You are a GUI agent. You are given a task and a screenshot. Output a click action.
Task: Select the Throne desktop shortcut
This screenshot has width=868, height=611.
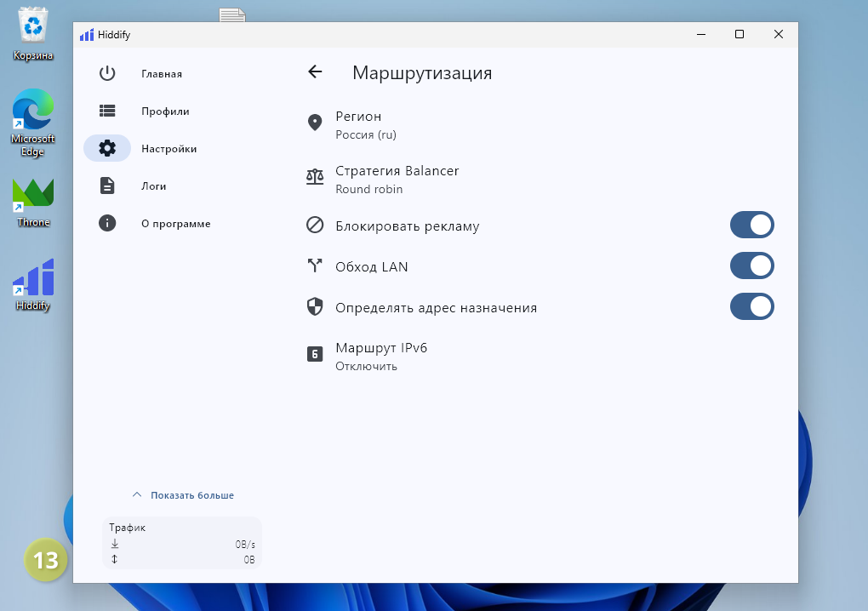(x=33, y=203)
